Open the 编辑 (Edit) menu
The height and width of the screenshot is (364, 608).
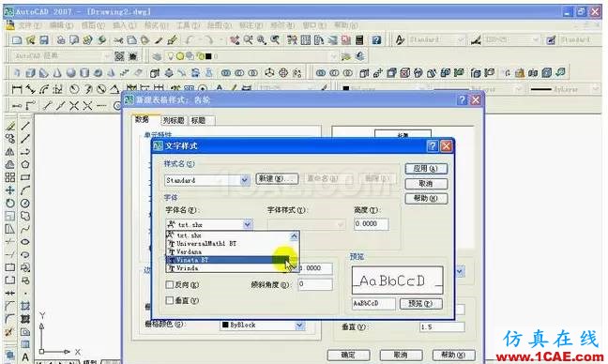click(x=61, y=25)
